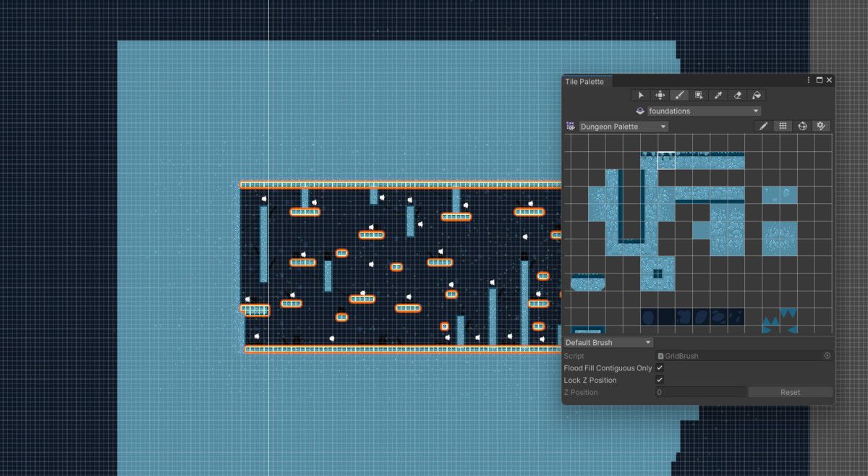Select the Paint Brush tool
The width and height of the screenshot is (868, 476).
[x=679, y=95]
